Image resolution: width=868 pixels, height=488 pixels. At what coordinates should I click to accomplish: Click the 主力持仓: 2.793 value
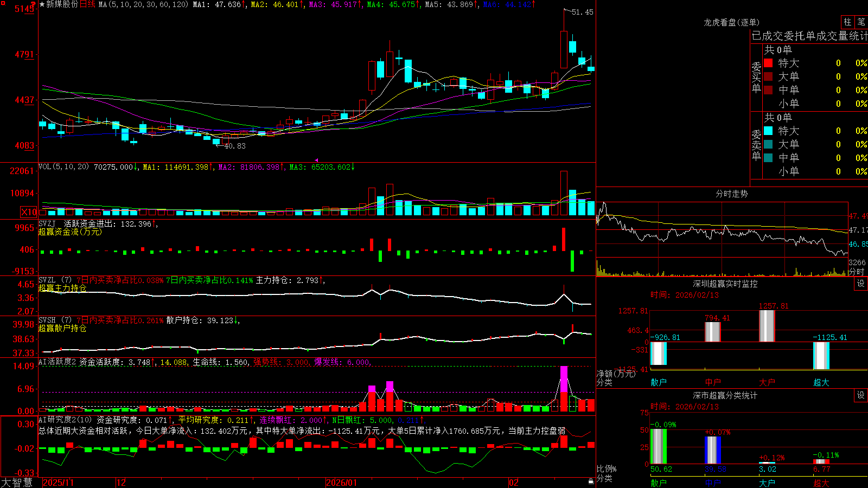point(290,280)
